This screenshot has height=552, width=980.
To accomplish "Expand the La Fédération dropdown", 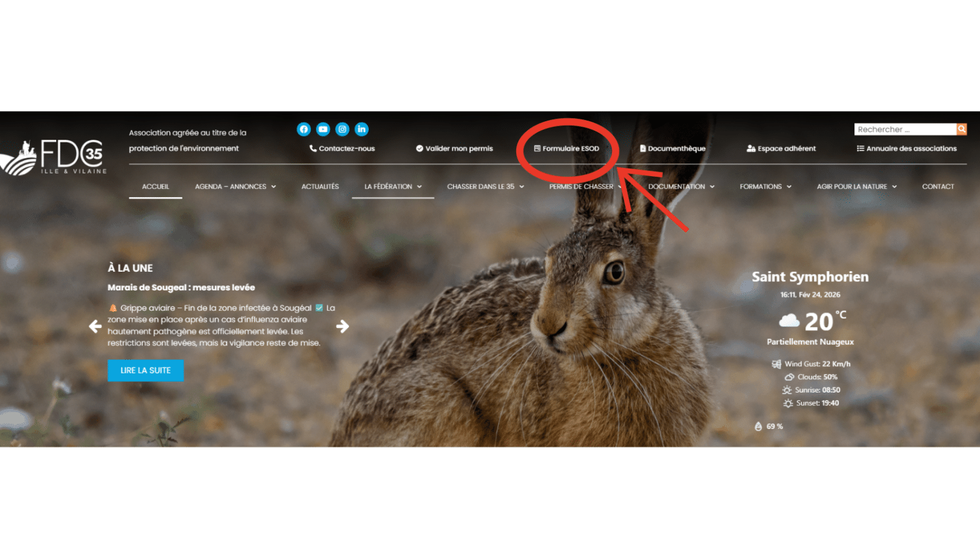I will pos(393,187).
